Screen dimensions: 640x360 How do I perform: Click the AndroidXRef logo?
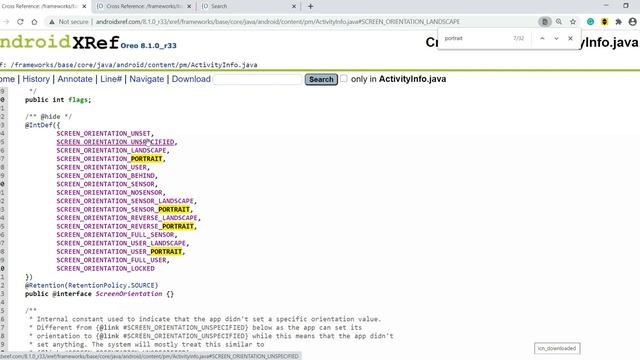[60, 42]
